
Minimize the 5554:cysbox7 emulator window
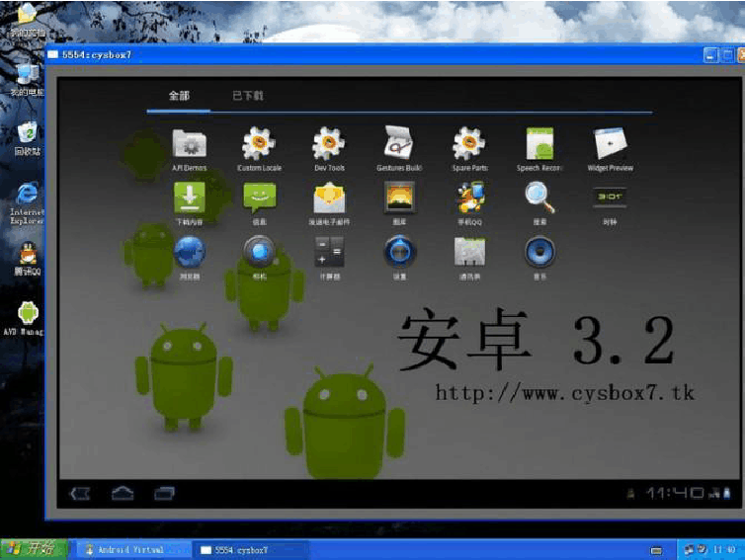pyautogui.click(x=709, y=55)
